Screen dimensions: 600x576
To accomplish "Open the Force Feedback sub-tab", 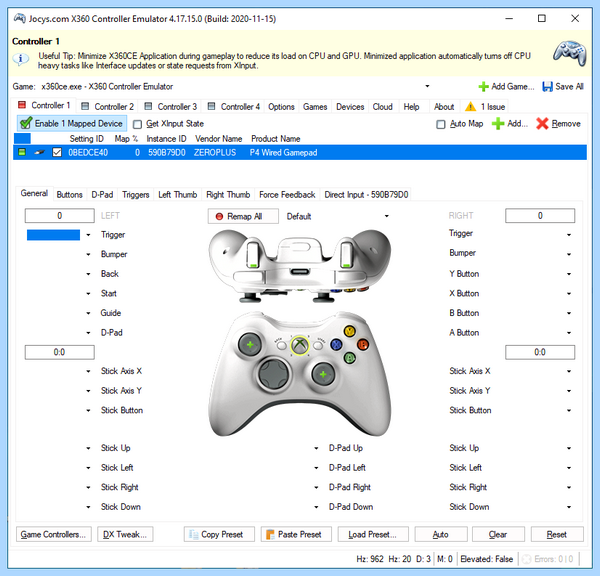I will tap(287, 194).
